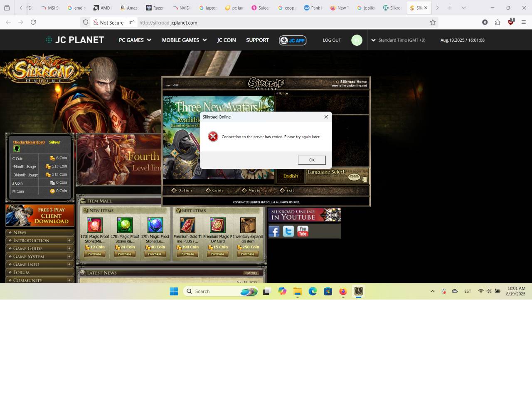Bookmark this page with the star icon
This screenshot has width=532, height=409.
pyautogui.click(x=433, y=22)
